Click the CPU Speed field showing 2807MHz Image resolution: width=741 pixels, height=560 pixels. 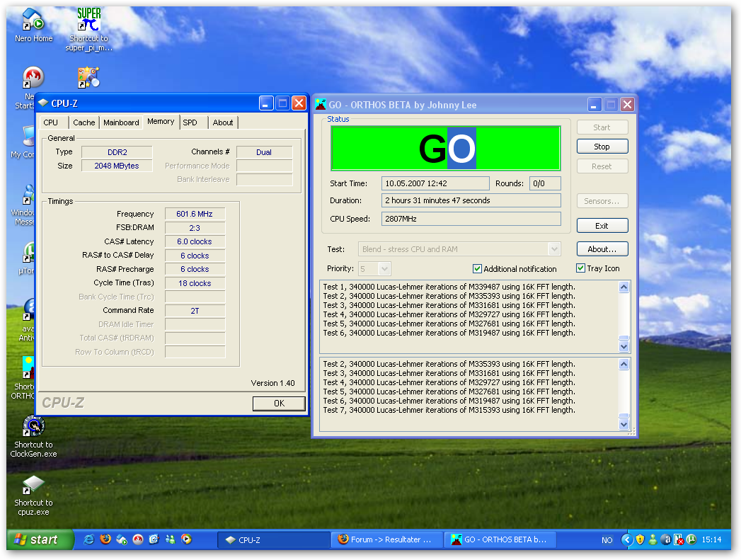coord(471,219)
